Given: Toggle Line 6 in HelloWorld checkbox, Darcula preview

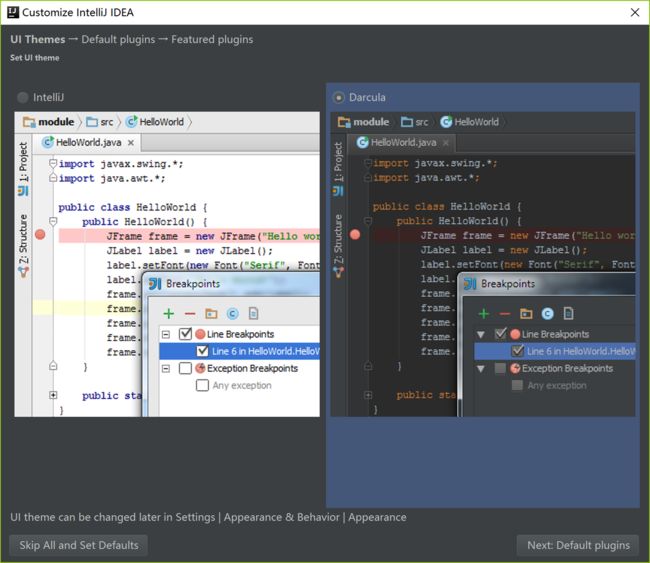Looking at the screenshot, I should (517, 351).
